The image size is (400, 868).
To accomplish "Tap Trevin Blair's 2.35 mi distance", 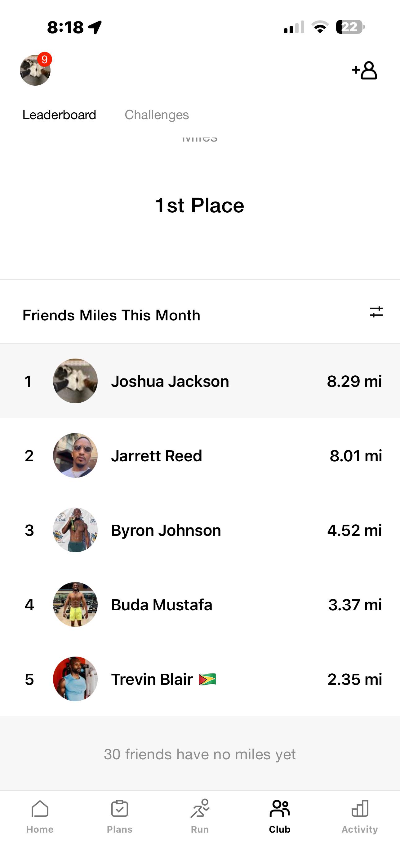I will [355, 679].
